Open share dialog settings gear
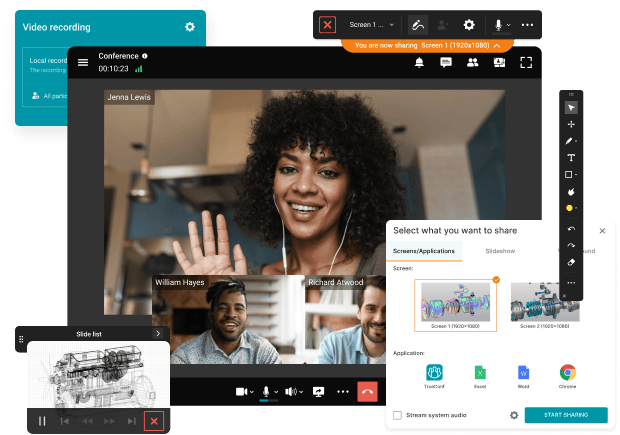 point(514,415)
